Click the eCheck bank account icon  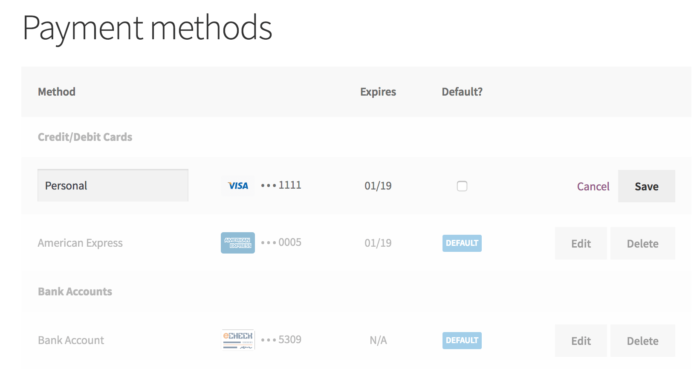click(238, 340)
